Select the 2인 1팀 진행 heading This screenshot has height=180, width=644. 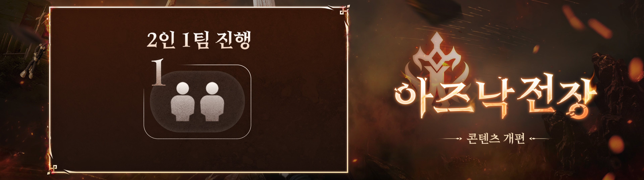pyautogui.click(x=199, y=41)
